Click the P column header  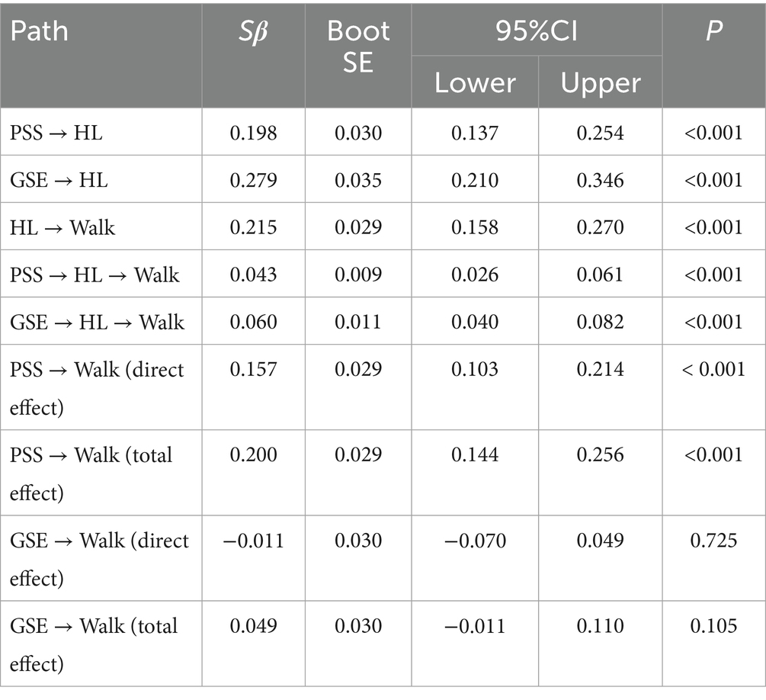(x=713, y=32)
